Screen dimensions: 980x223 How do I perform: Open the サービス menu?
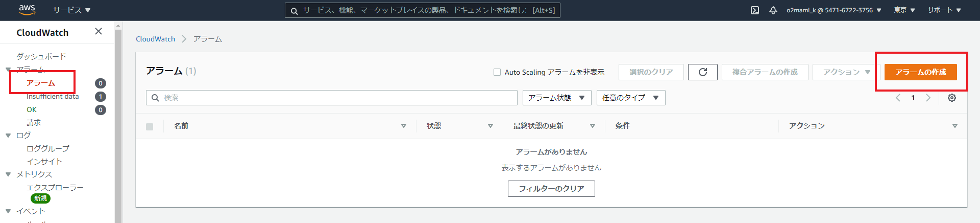(x=71, y=10)
